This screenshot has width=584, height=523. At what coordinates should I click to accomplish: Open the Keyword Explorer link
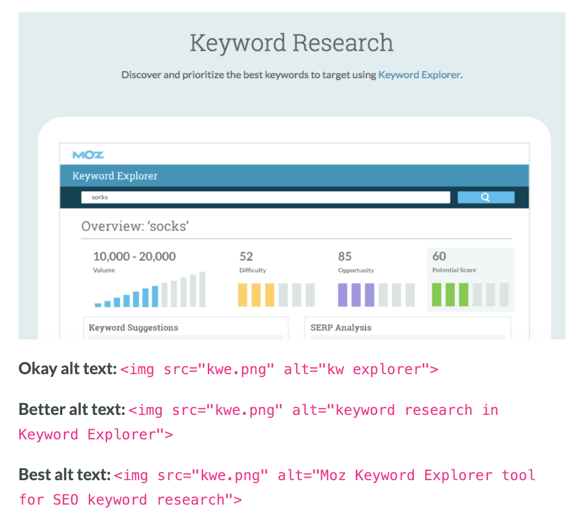[419, 75]
